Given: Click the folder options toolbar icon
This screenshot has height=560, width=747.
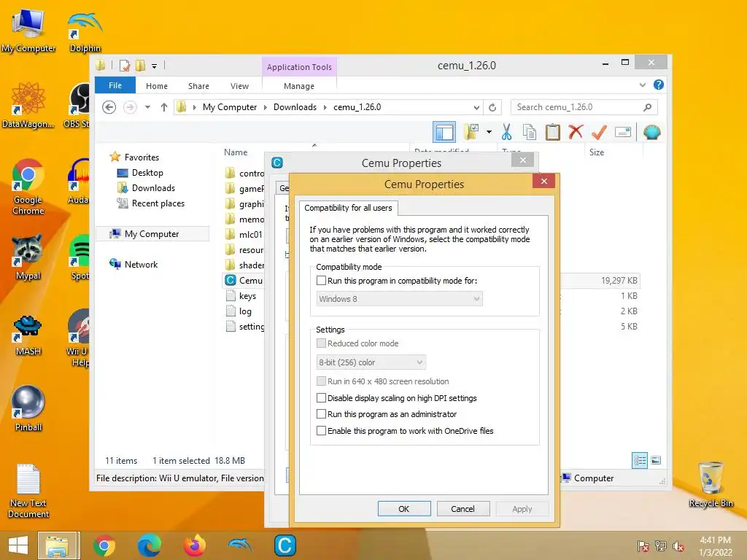Looking at the screenshot, I should pyautogui.click(x=472, y=132).
